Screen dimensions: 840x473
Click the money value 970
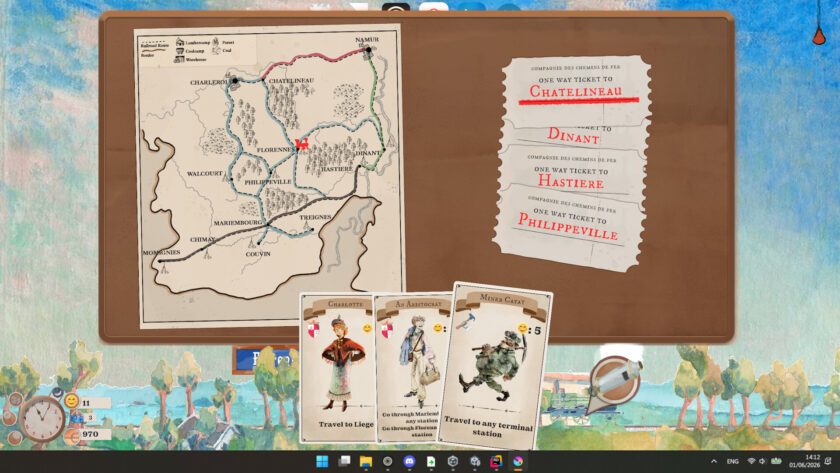tap(91, 434)
